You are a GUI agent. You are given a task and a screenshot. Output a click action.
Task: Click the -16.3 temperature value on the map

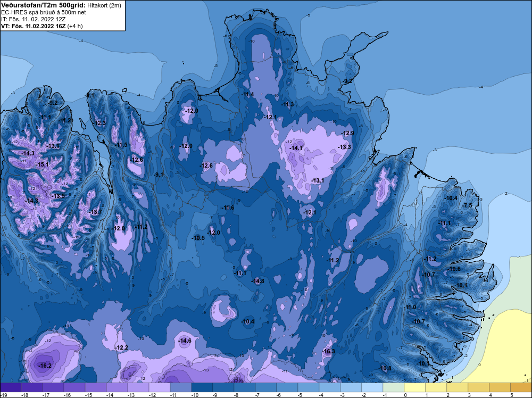(x=328, y=351)
